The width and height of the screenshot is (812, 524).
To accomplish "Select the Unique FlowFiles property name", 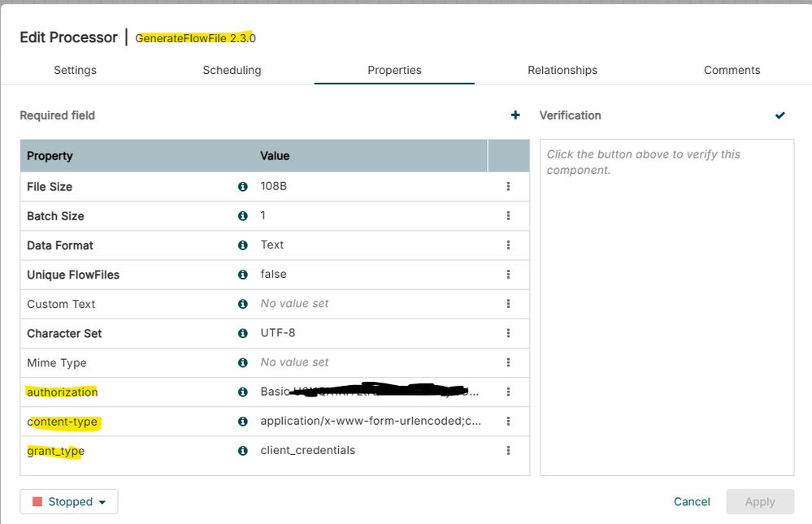I will coord(73,275).
